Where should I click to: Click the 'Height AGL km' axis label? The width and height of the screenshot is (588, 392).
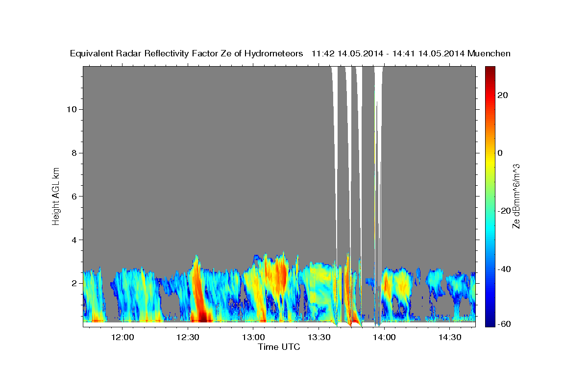tap(56, 196)
